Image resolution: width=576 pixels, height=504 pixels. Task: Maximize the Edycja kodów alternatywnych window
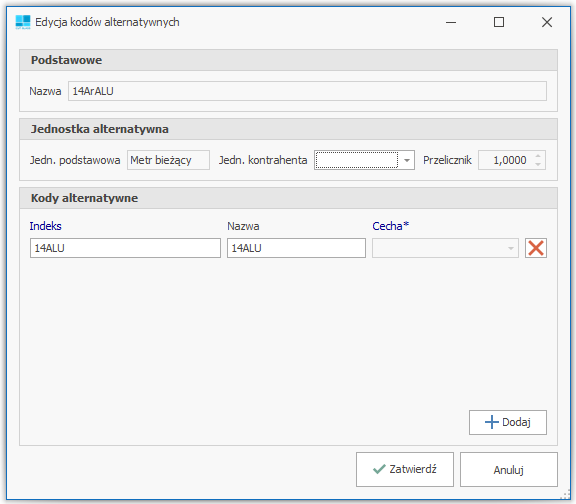(x=498, y=22)
